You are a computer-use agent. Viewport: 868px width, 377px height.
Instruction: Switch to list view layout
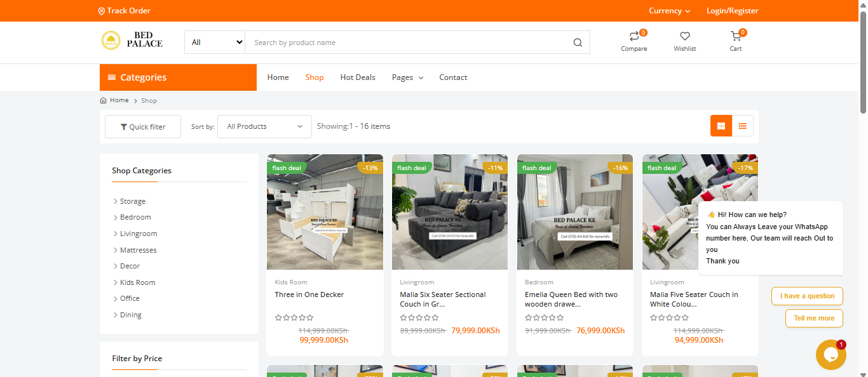click(742, 126)
